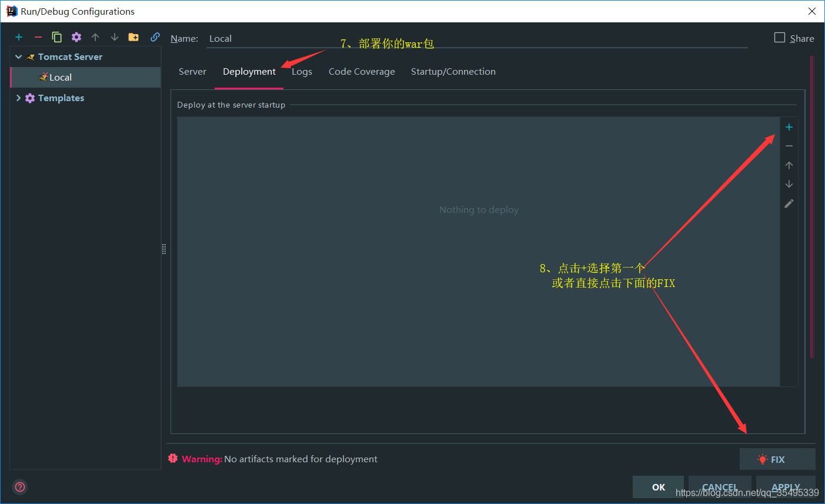Add artifact with plus in deployment panel
Viewport: 825px width, 504px height.
pos(789,127)
